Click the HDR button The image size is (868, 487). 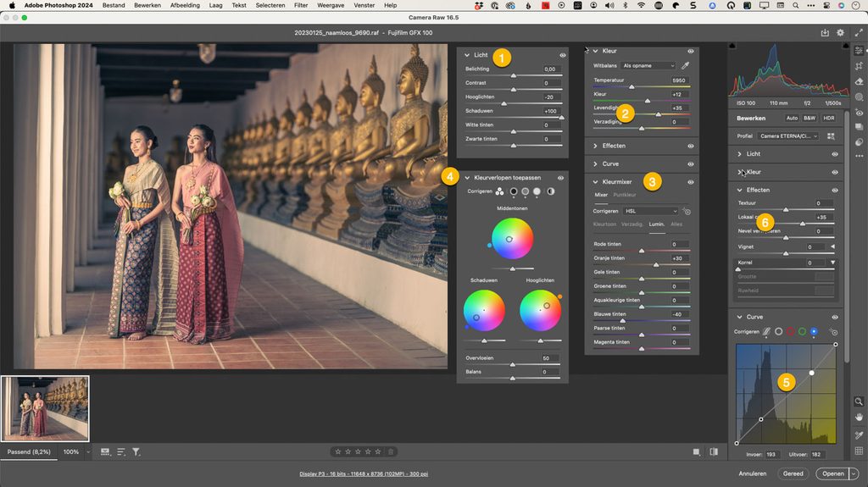point(829,118)
